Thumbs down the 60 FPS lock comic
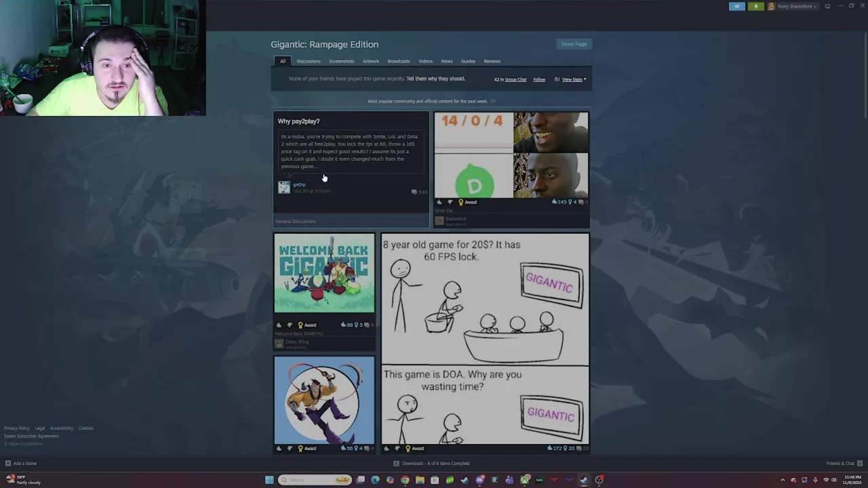This screenshot has width=868, height=488. tap(397, 448)
